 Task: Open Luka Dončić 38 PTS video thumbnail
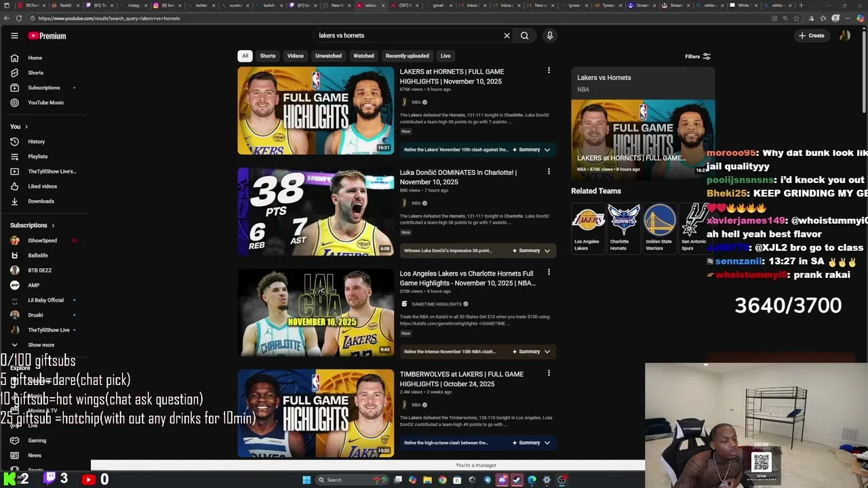[315, 211]
